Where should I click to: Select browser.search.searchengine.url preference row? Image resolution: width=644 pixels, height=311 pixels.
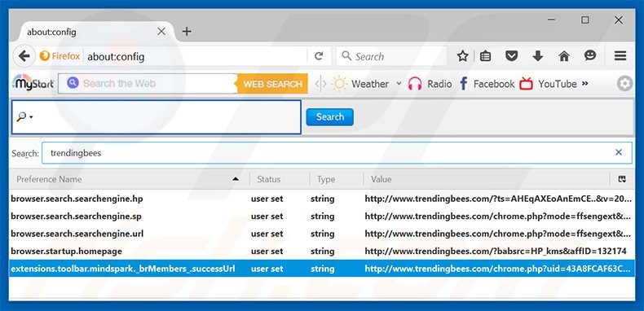(x=321, y=234)
